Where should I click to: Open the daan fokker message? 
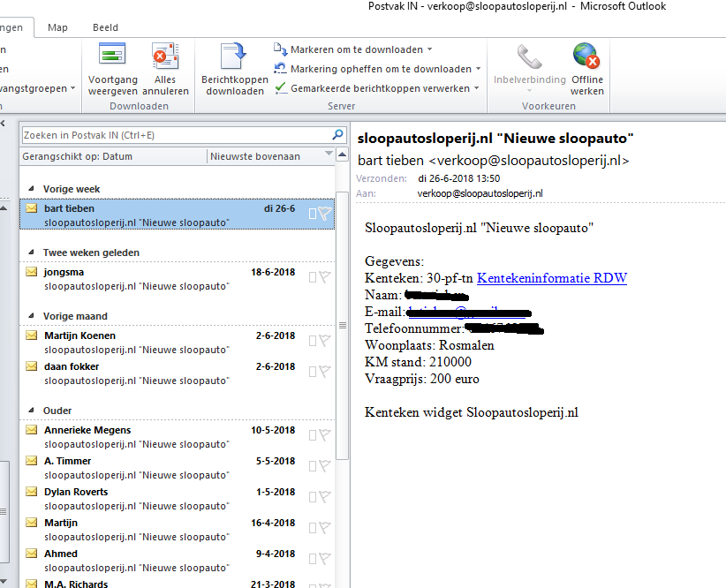click(x=177, y=373)
